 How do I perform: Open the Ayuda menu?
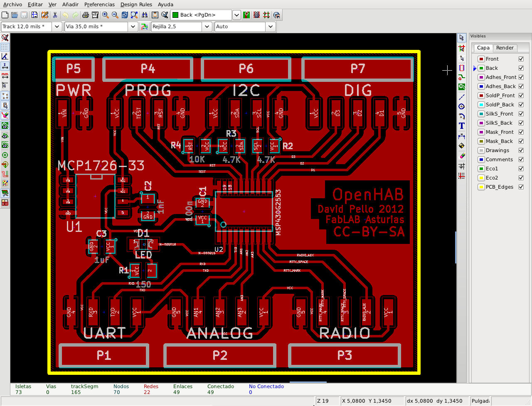165,5
